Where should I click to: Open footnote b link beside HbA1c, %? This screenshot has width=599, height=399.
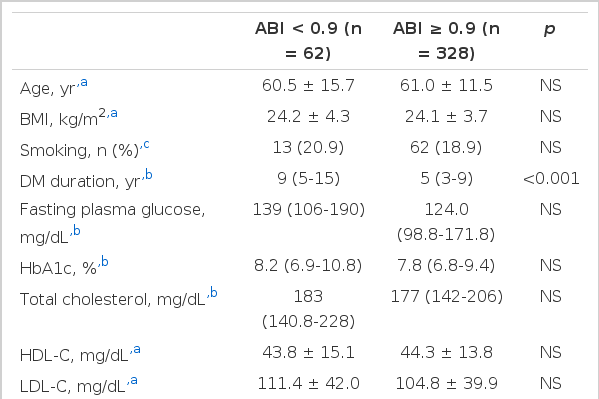coord(104,262)
